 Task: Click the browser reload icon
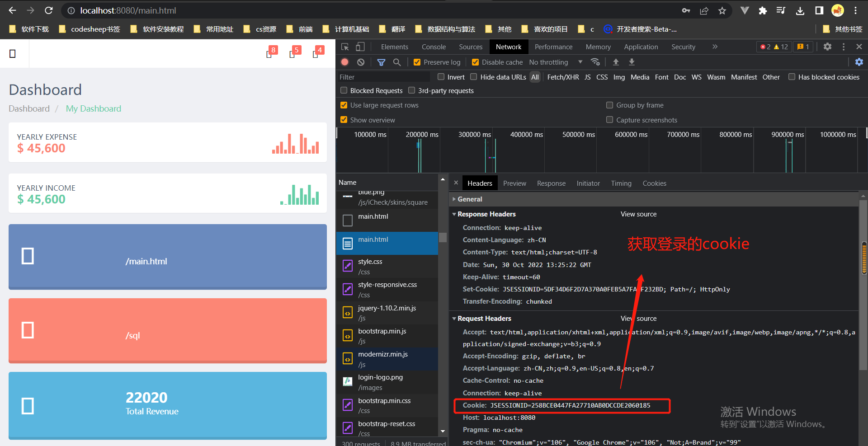pyautogui.click(x=49, y=10)
